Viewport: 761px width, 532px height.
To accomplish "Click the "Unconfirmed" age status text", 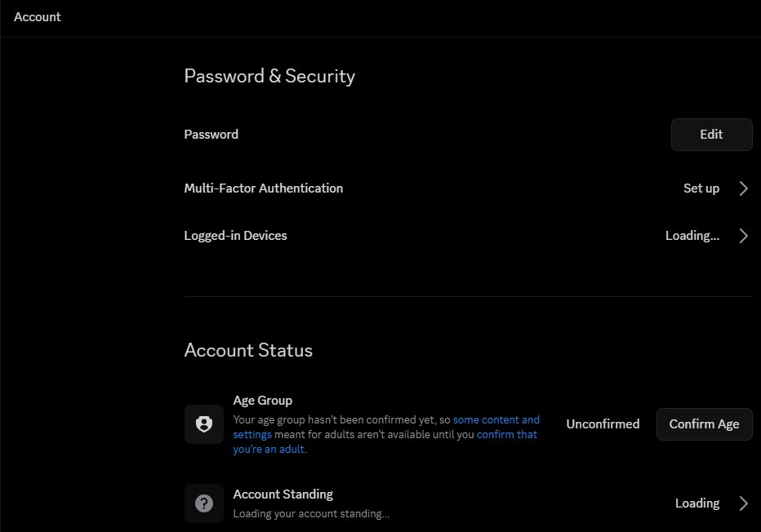I will click(603, 424).
